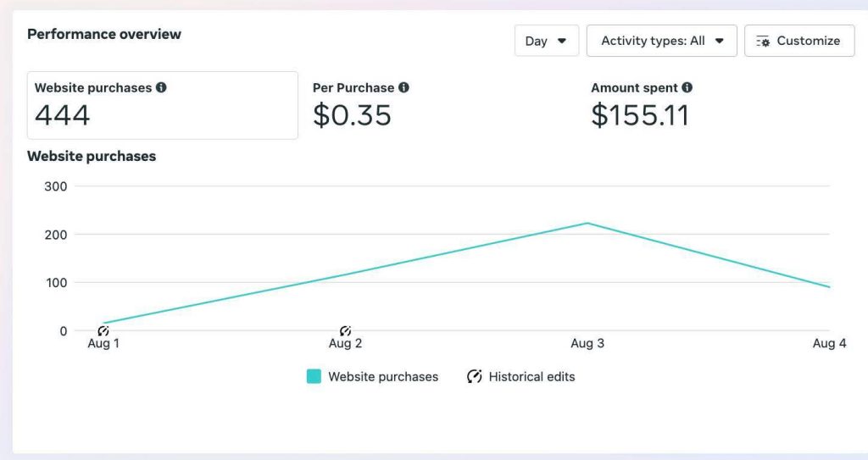Click the Aug 3 peak on the line chart
Image resolution: width=868 pixels, height=460 pixels.
pyautogui.click(x=587, y=224)
